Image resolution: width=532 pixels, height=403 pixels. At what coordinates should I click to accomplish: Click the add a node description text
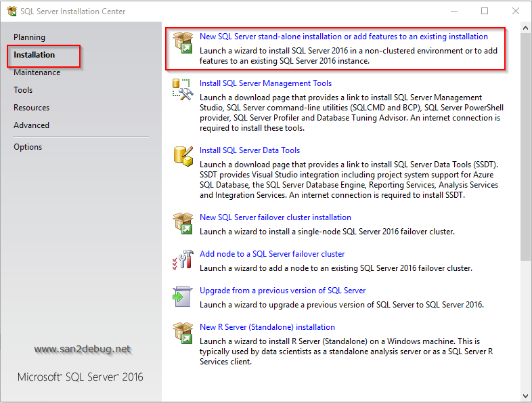point(336,268)
